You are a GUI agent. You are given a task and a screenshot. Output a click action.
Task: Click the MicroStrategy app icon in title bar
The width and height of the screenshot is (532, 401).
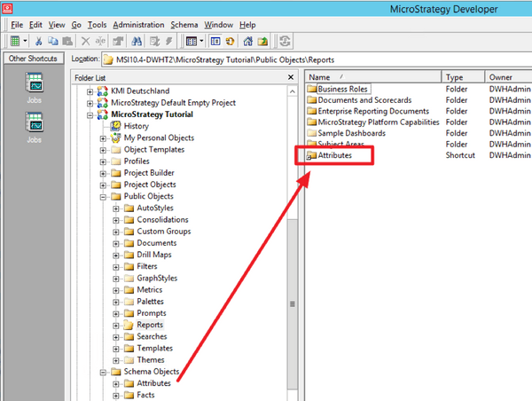(7, 9)
